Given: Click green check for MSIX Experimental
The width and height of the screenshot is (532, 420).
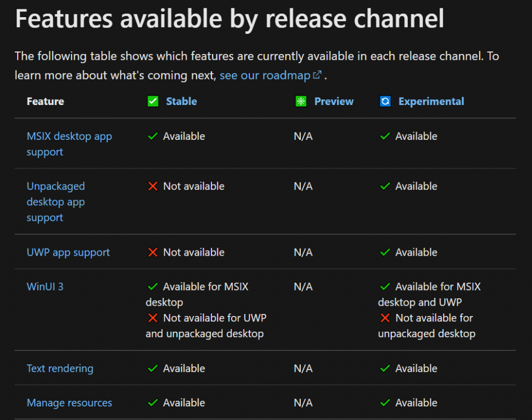Looking at the screenshot, I should point(385,136).
